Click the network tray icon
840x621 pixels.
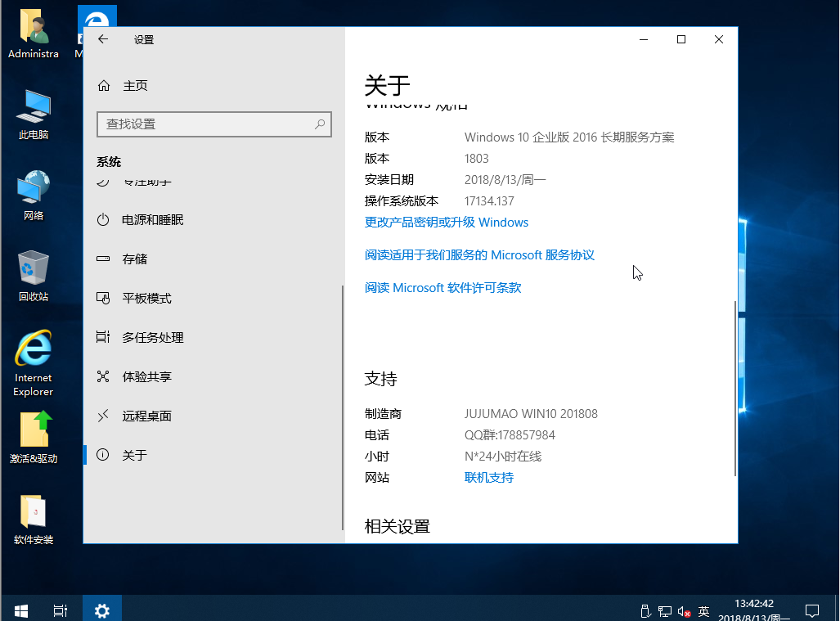665,611
